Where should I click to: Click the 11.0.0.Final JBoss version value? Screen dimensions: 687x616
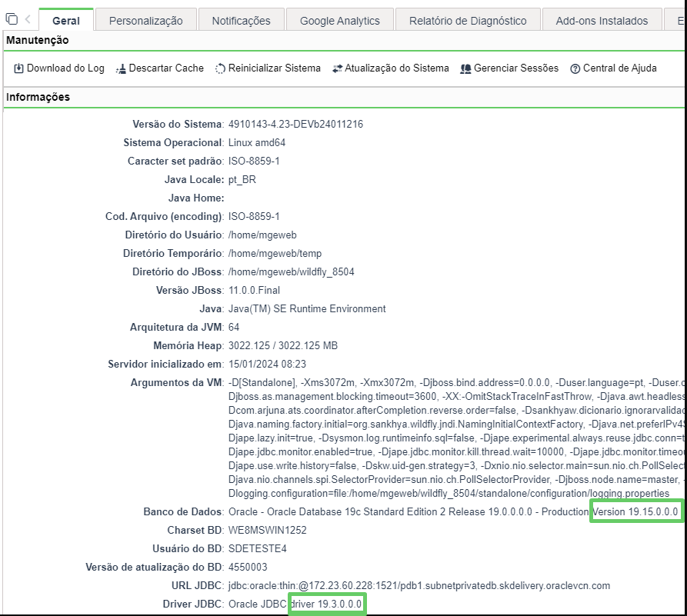(254, 290)
